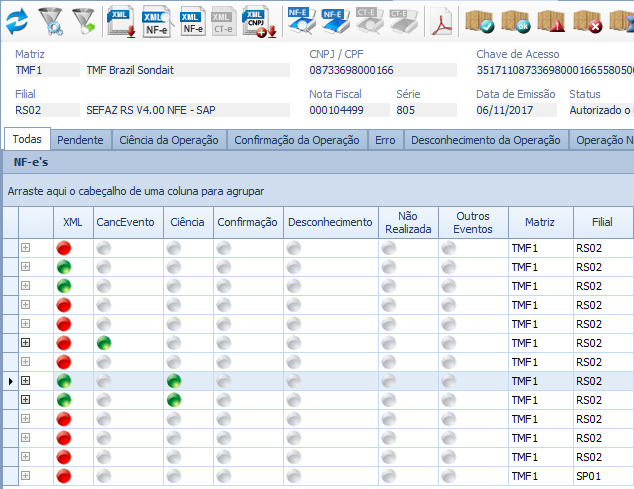Click the green Ciência indicator in selected row
The image size is (634, 489).
coord(174,381)
